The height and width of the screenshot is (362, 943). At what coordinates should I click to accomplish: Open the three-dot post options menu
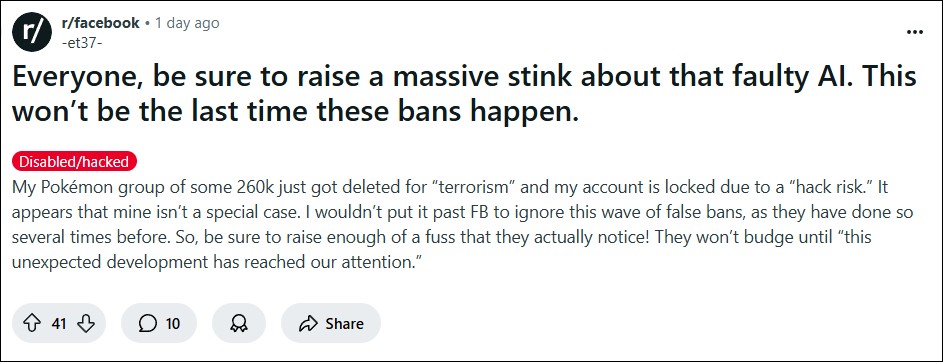(914, 32)
